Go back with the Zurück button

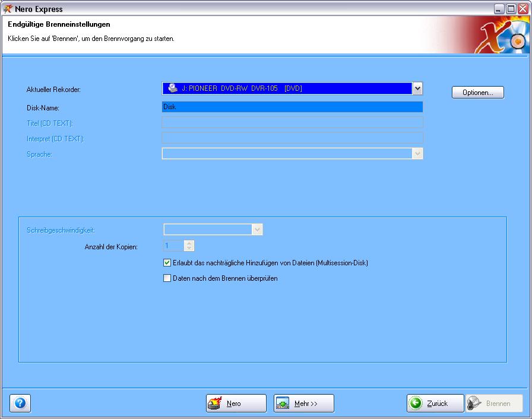pyautogui.click(x=435, y=403)
